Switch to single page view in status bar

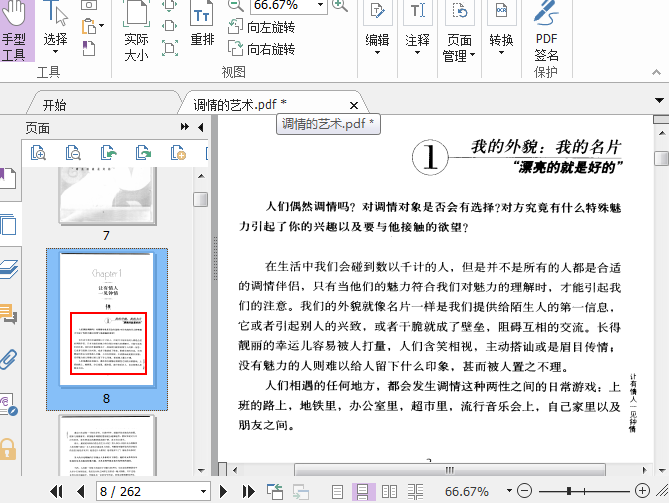[x=338, y=491]
